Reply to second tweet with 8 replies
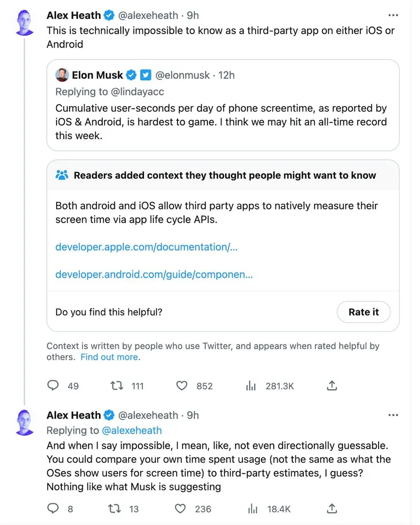Screen dimensions: 420x525 (x=53, y=508)
